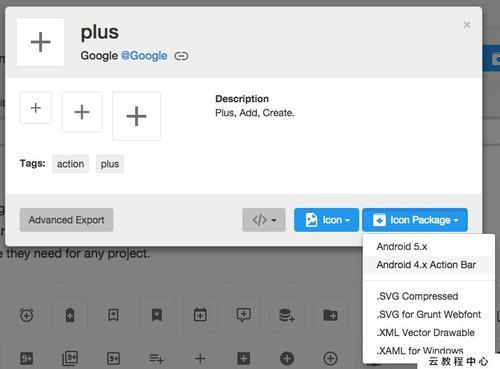Select the folder-plus icon in grid
This screenshot has width=500, height=369.
[330, 315]
